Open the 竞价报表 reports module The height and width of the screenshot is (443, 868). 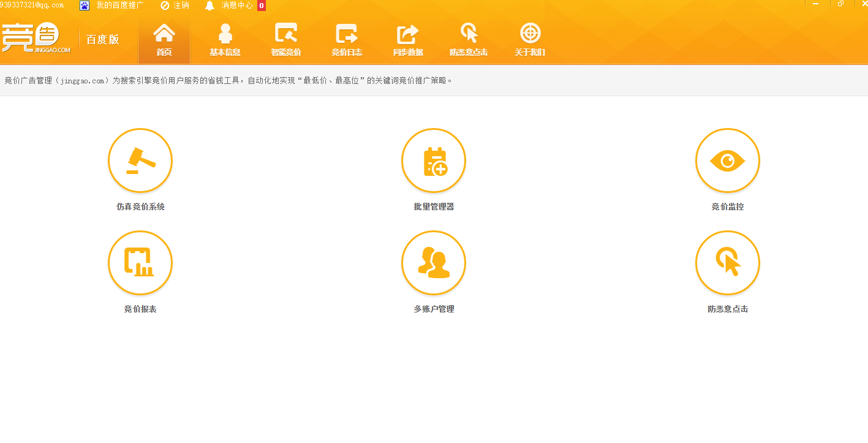coord(140,263)
